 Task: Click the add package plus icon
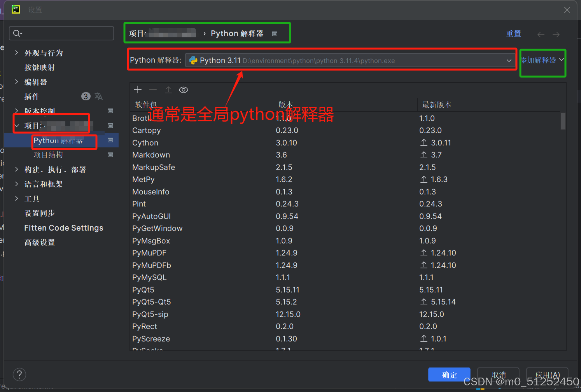coord(138,90)
